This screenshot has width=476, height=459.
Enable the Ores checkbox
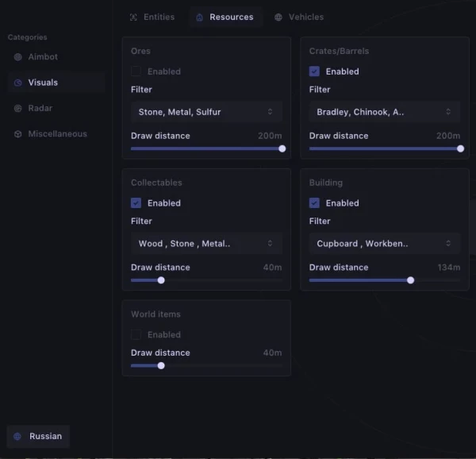click(136, 71)
